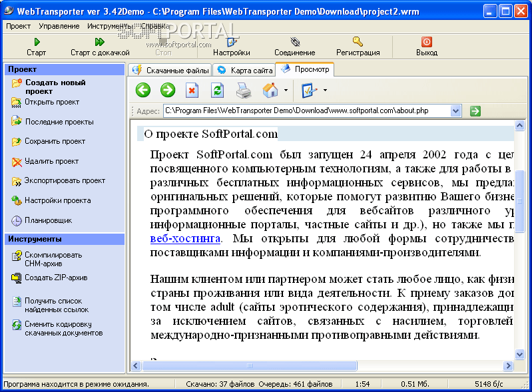Click the Инструменты panel header
This screenshot has width=532, height=392.
tap(65, 239)
